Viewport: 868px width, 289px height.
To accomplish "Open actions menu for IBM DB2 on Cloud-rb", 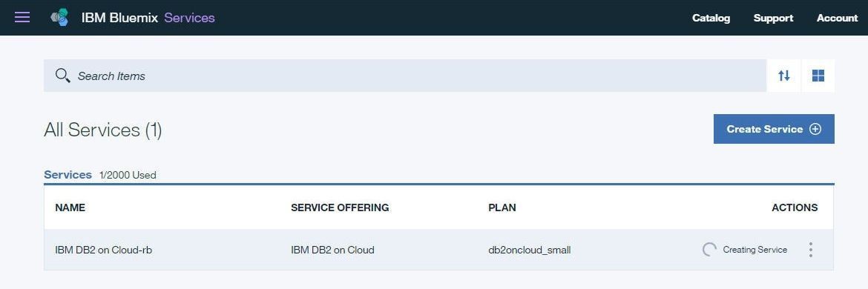I will (x=810, y=250).
